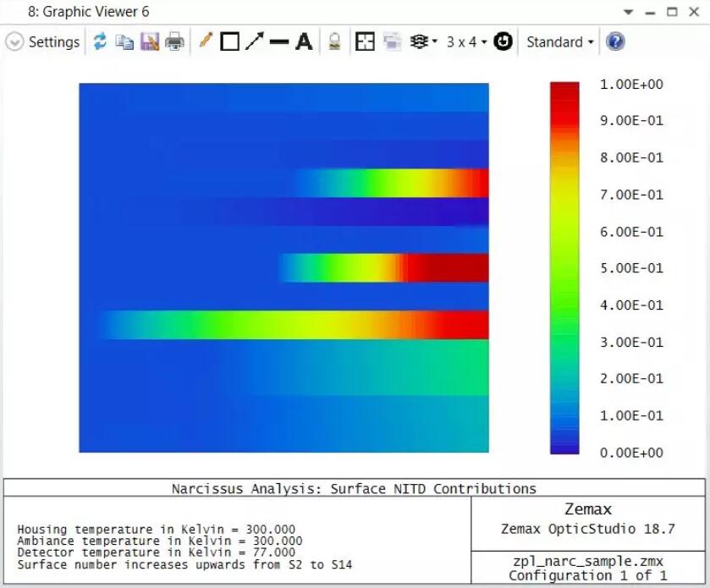This screenshot has width=710, height=588.
Task: Expand the Settings chevron
Action: pos(14,41)
